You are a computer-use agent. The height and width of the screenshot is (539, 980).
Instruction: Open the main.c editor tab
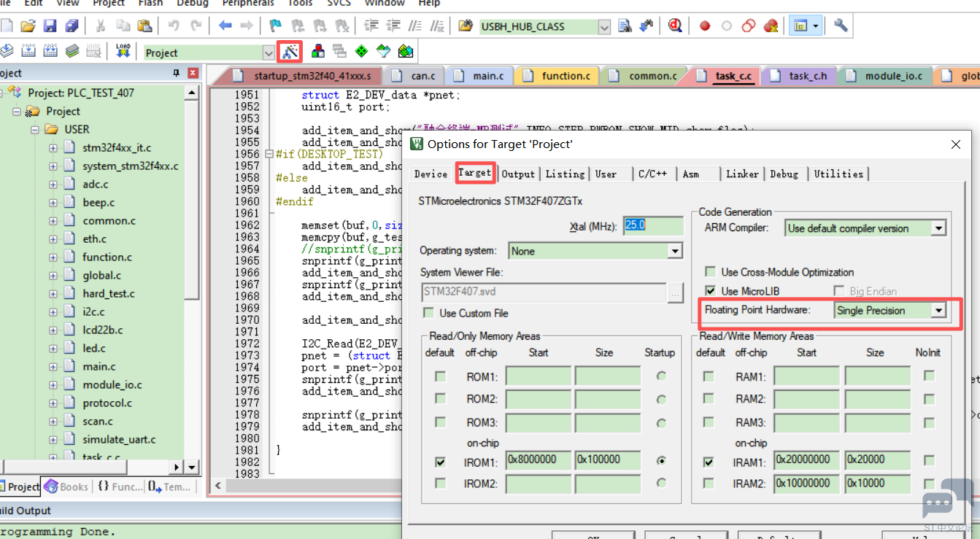tap(487, 76)
